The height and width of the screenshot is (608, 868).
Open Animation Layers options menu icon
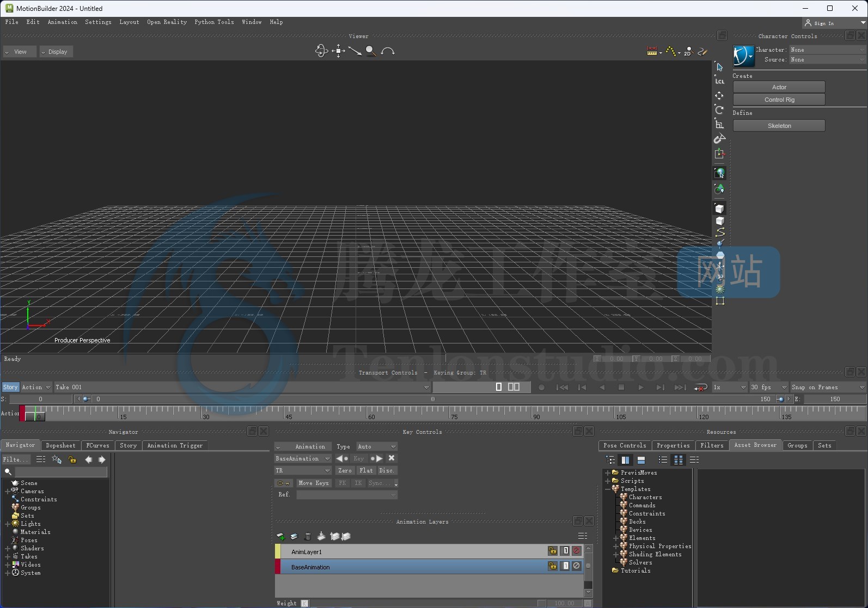582,536
